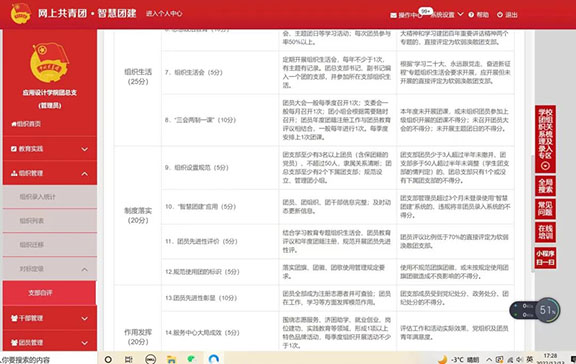Image resolution: width=576 pixels, height=364 pixels.
Task: Open the 帮助 help icon
Action: coord(471,15)
